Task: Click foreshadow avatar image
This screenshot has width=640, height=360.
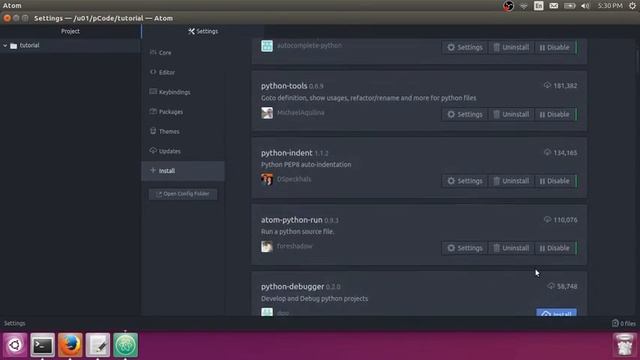Action: [267, 246]
